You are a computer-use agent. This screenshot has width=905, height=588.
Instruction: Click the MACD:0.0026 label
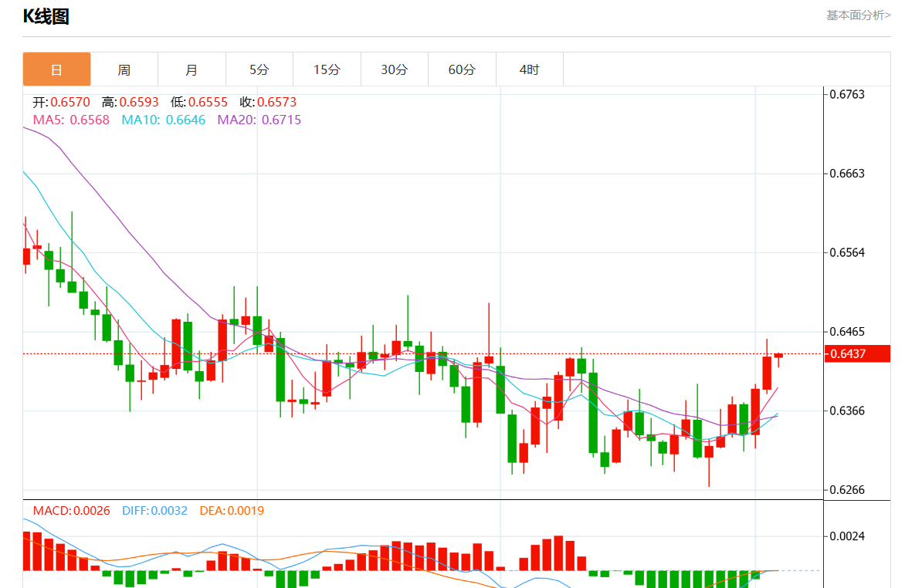click(71, 511)
